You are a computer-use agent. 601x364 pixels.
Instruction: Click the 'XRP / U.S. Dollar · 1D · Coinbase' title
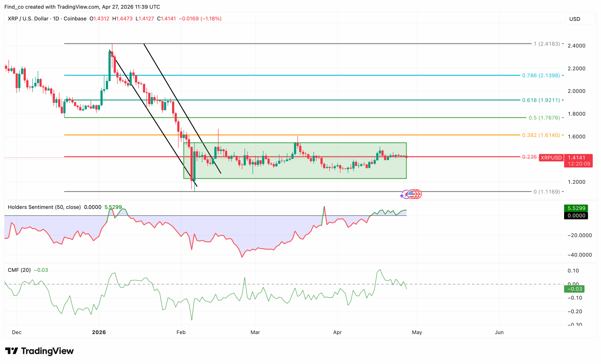[47, 19]
